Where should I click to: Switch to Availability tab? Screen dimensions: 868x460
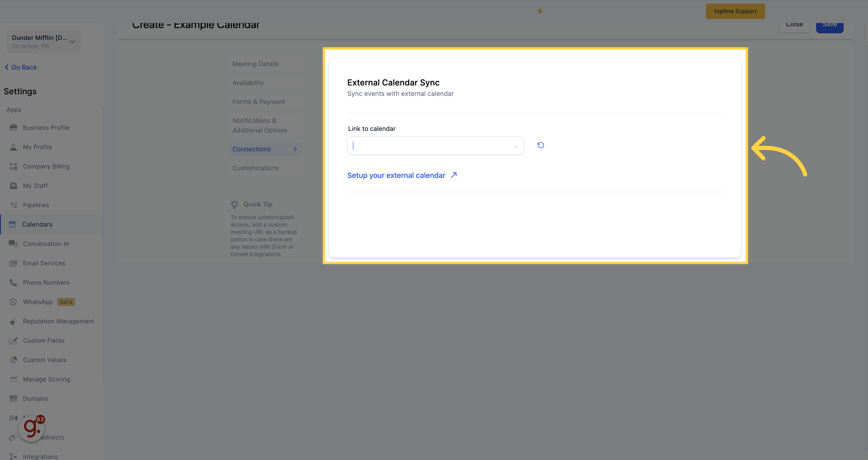(248, 83)
